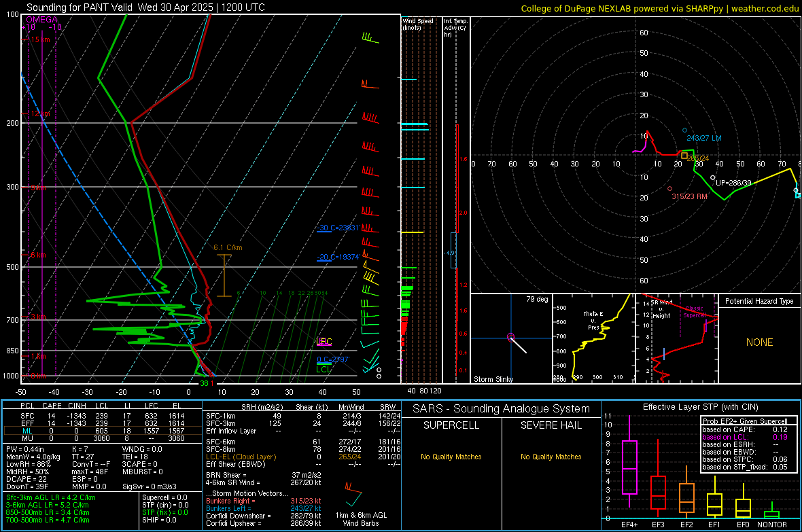Screen dimensions: 802x532
Task: Click the Bunkers Left storm motion row
Action: [264, 508]
